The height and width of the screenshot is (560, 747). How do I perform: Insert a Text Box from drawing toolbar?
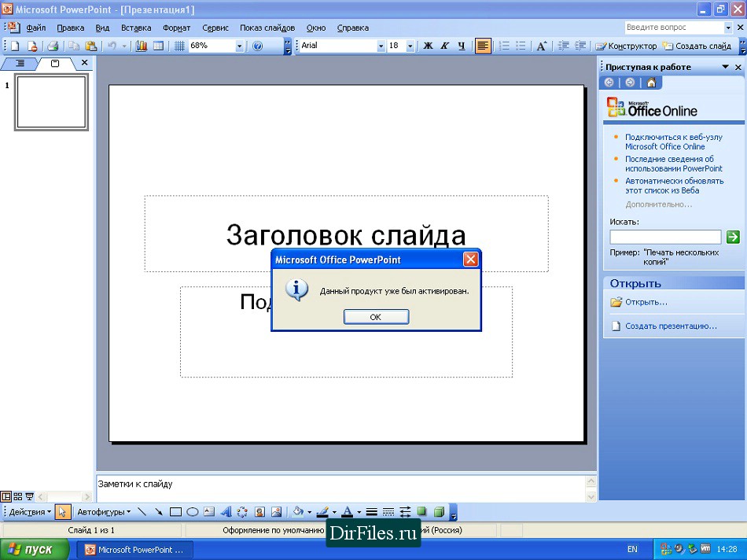point(209,512)
